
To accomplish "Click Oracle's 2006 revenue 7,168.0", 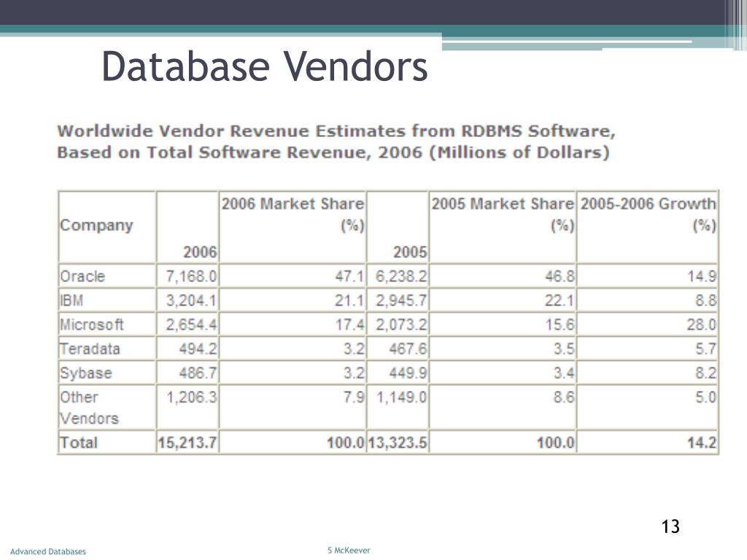I will point(191,276).
